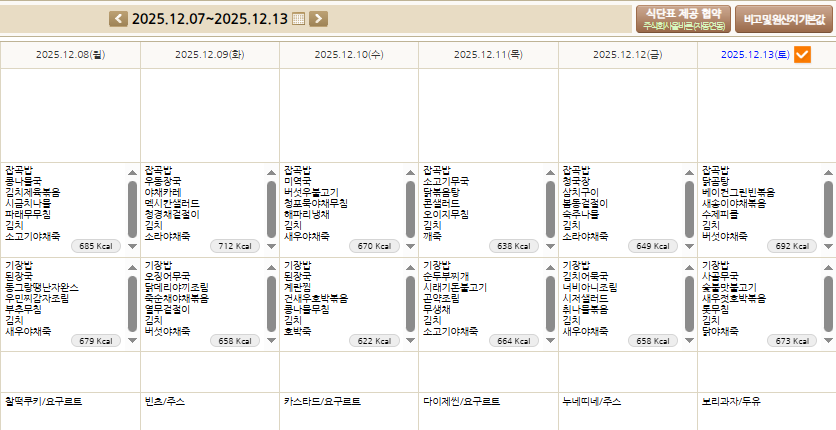Go to the previous week arrow
This screenshot has width=836, height=430.
119,18
